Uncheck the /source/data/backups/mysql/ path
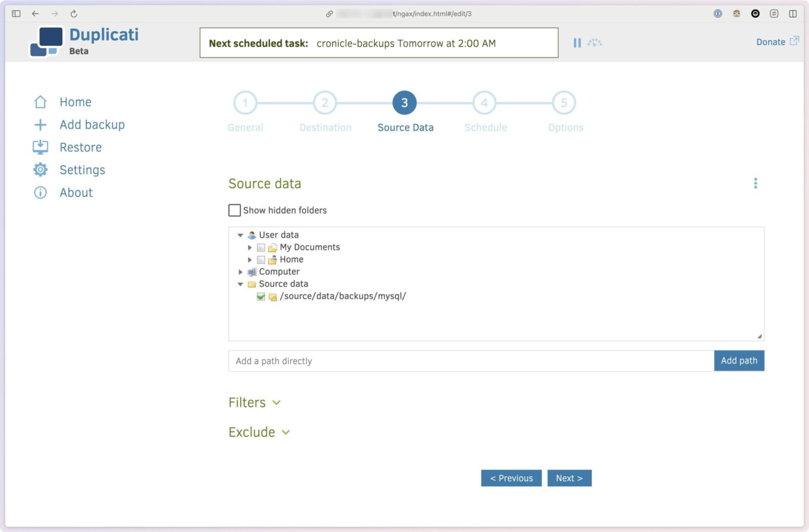This screenshot has width=809, height=532. (261, 296)
